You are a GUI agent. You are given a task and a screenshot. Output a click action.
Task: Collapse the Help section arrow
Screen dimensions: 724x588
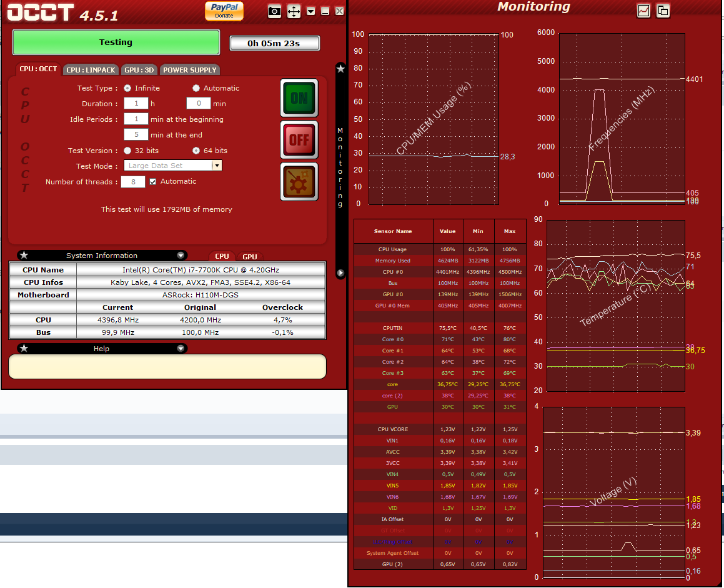point(181,348)
